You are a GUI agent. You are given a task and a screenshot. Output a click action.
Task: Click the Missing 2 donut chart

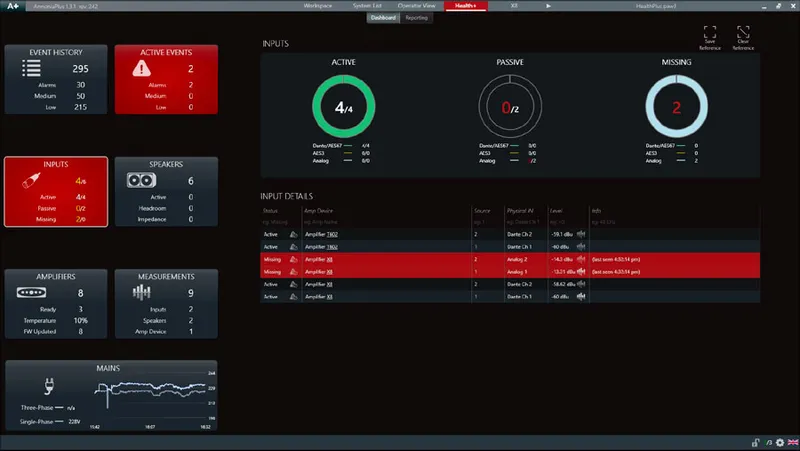point(677,107)
